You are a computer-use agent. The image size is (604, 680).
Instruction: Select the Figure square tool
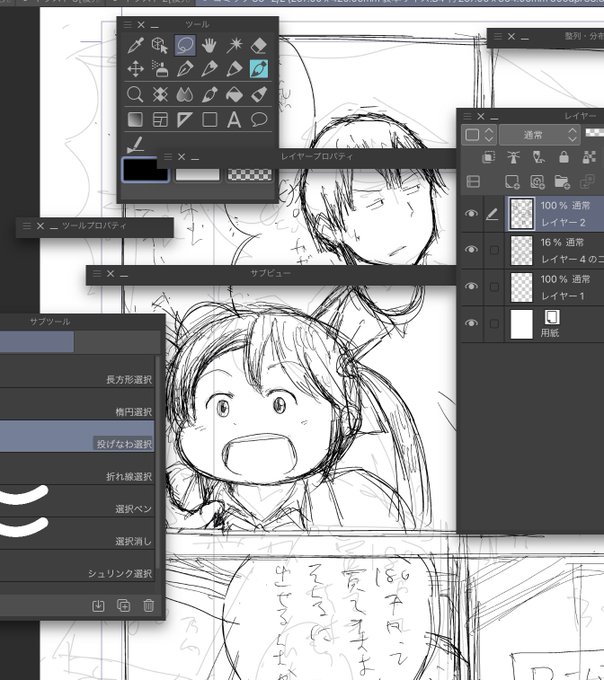(x=209, y=119)
